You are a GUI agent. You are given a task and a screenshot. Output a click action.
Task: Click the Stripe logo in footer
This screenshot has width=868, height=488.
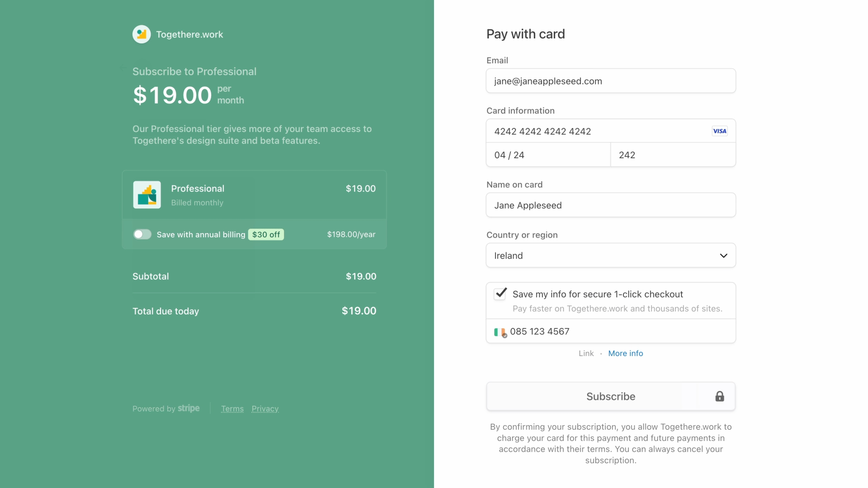189,408
